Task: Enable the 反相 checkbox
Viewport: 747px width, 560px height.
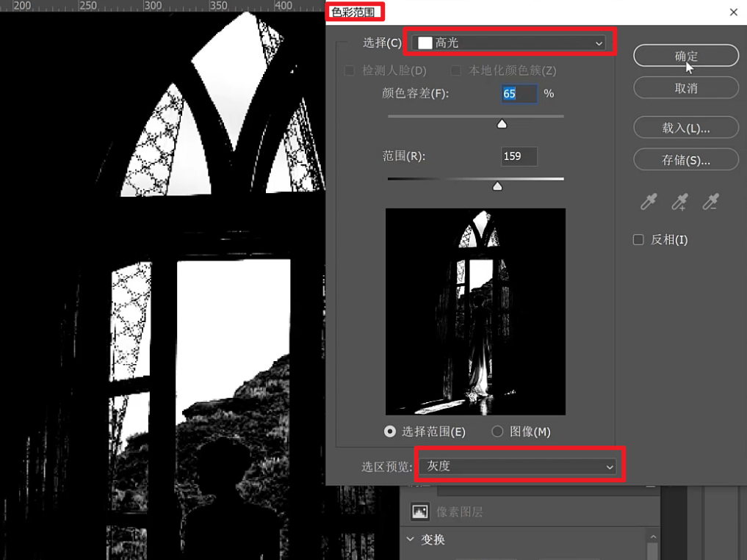Action: pos(638,239)
